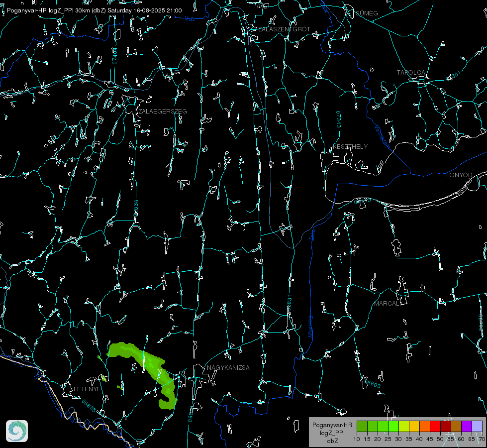Click the road number 06803 label
This screenshot has width=487, height=448.
tap(372, 383)
